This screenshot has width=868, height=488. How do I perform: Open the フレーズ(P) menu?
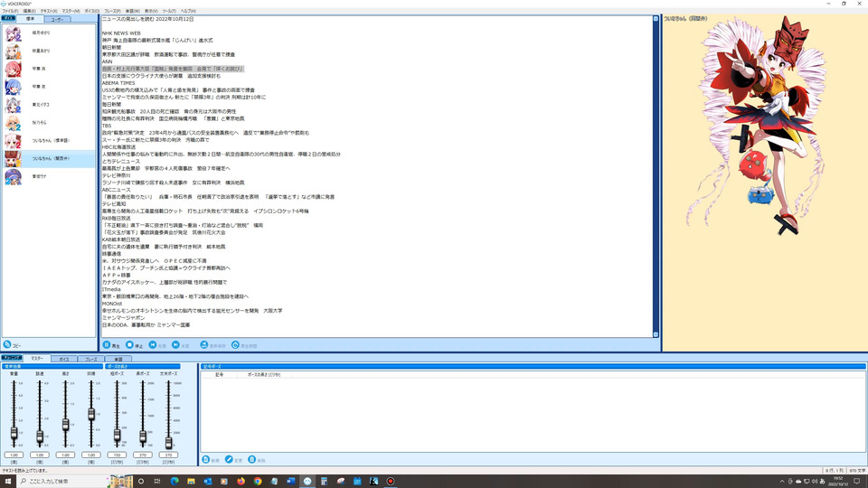112,11
